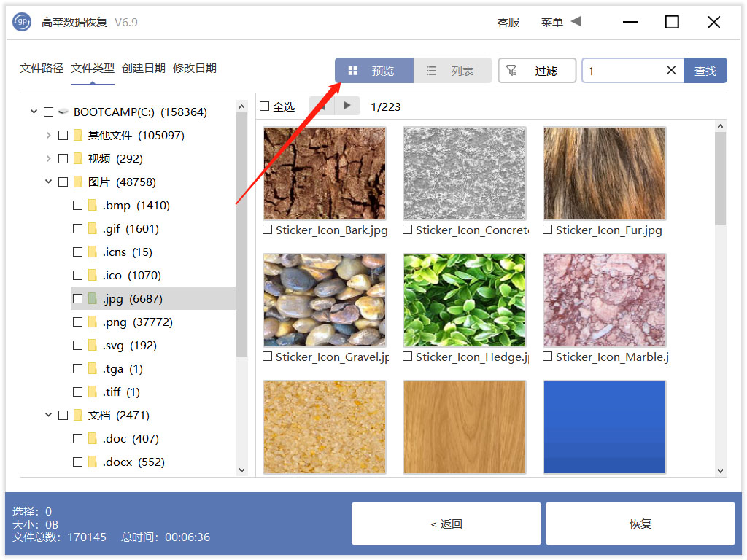747x560 pixels.
Task: Open the 过滤 filter options
Action: coord(537,71)
